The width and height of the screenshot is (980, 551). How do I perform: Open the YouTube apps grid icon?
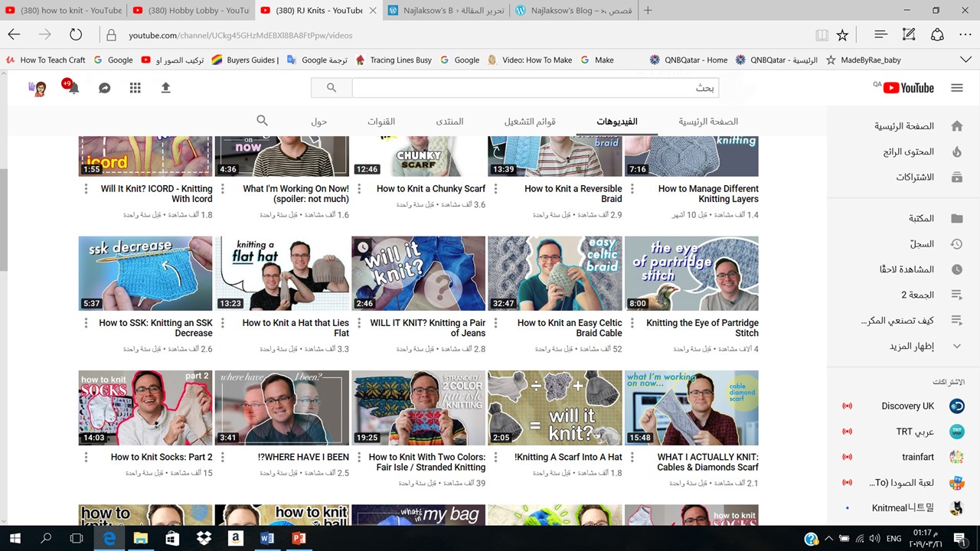click(x=135, y=88)
